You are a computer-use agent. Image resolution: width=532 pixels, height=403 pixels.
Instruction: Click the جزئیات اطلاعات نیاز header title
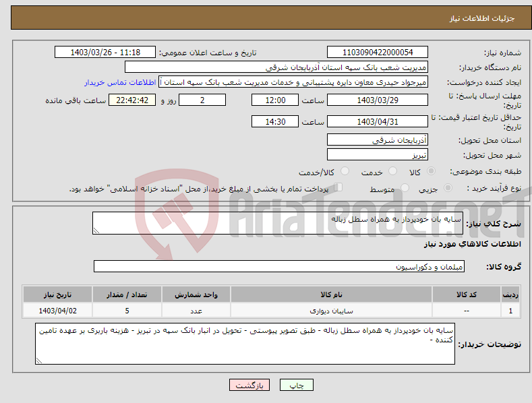[482, 18]
